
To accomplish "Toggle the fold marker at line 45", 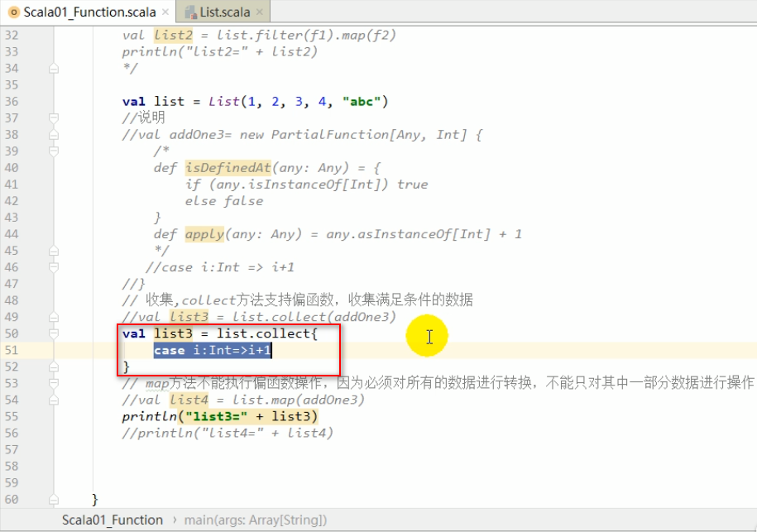I will click(x=54, y=251).
